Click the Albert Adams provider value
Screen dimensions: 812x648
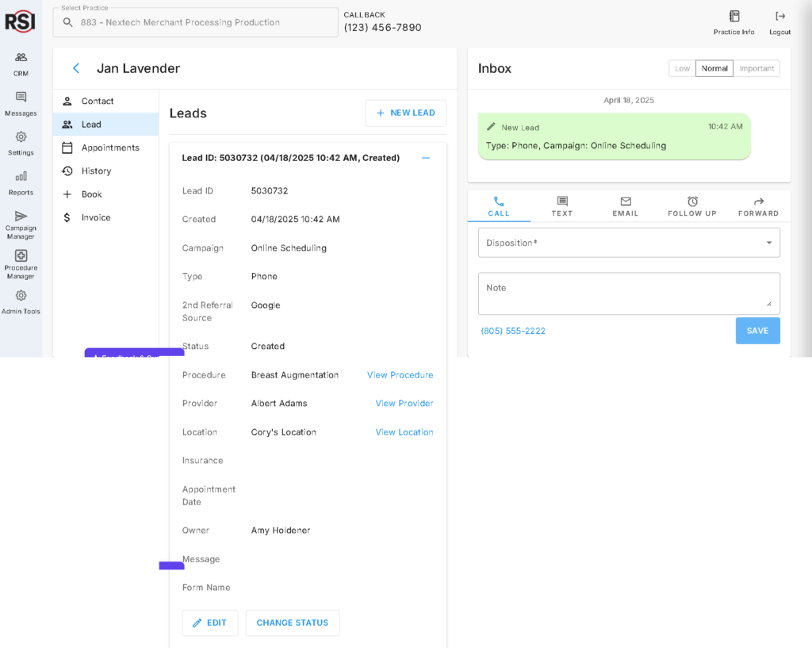click(x=279, y=404)
